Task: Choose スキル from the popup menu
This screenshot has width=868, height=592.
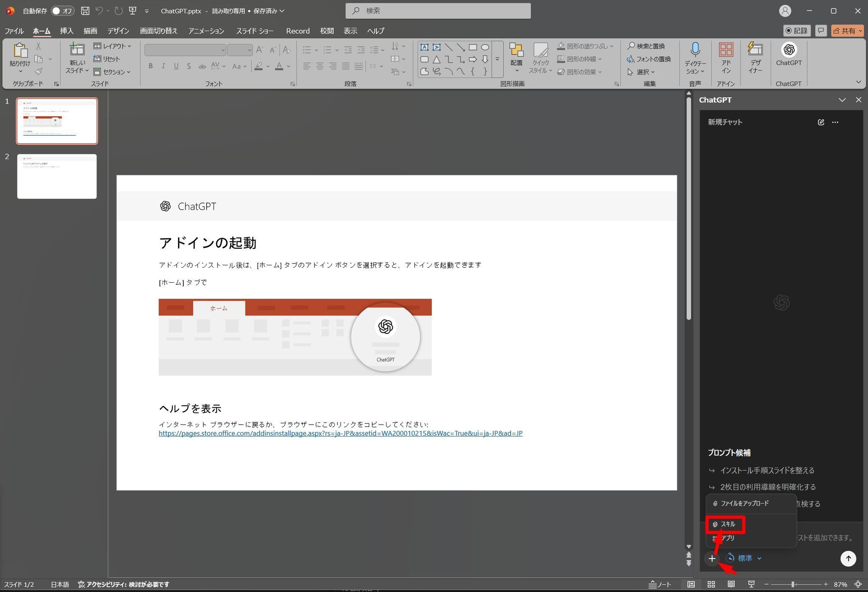Action: tap(725, 524)
